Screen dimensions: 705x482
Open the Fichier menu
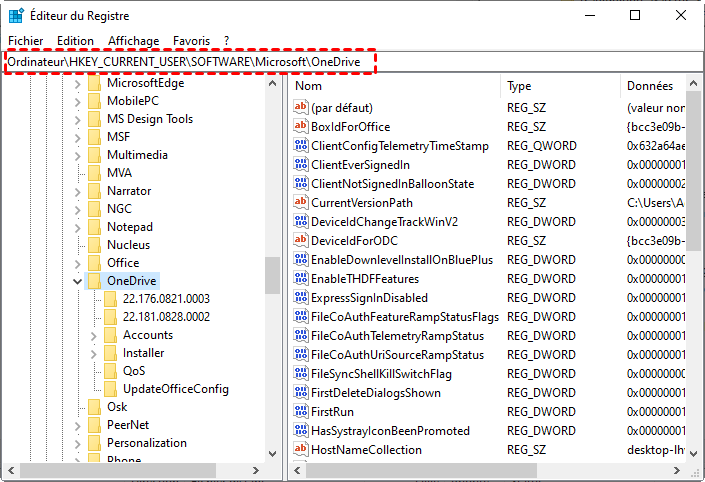click(x=26, y=41)
